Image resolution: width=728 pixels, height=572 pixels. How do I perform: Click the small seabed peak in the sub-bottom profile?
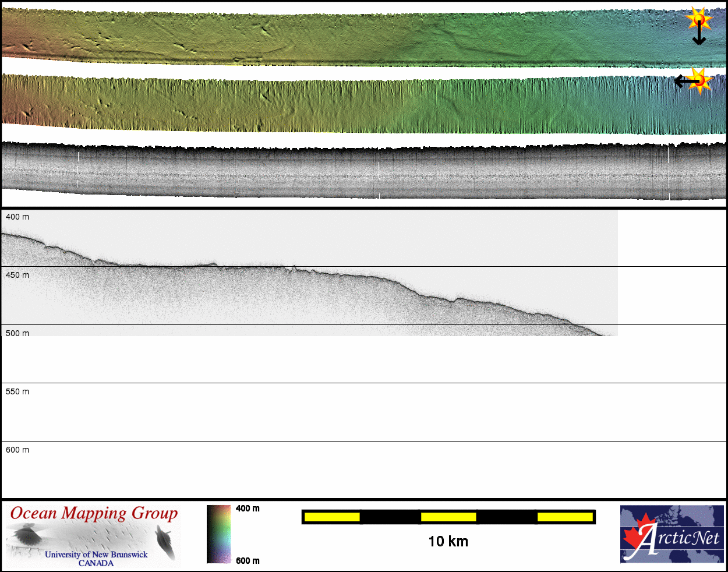coord(294,267)
